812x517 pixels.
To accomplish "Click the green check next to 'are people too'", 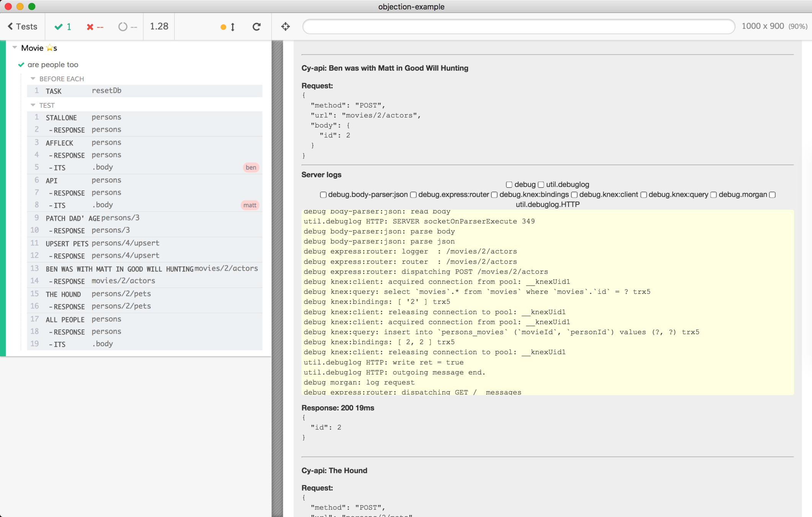I will [x=21, y=65].
